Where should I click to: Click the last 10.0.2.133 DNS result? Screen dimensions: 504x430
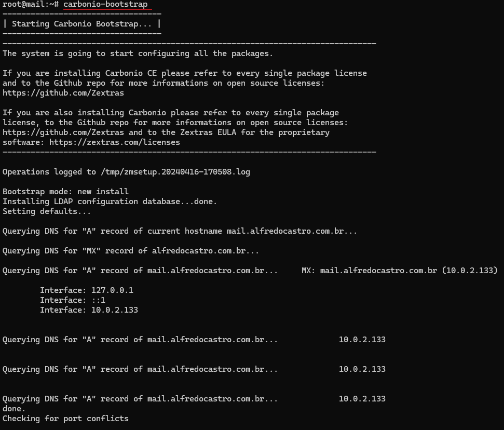[362, 399]
